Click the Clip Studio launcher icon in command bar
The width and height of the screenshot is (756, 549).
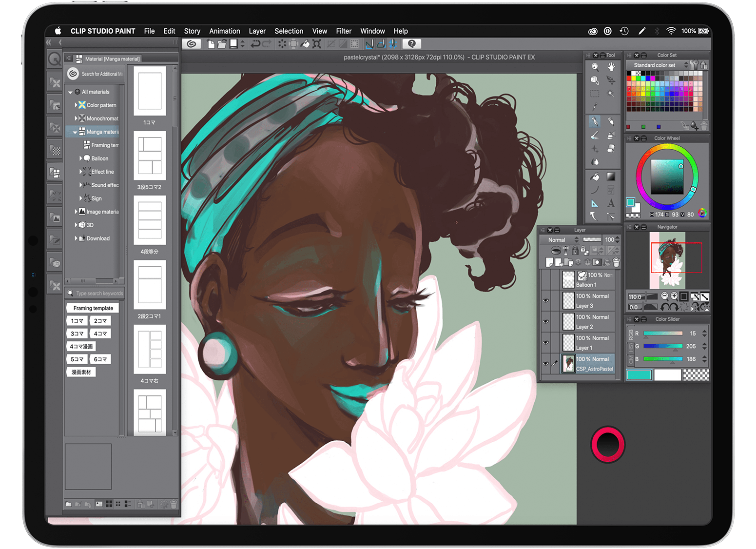192,44
